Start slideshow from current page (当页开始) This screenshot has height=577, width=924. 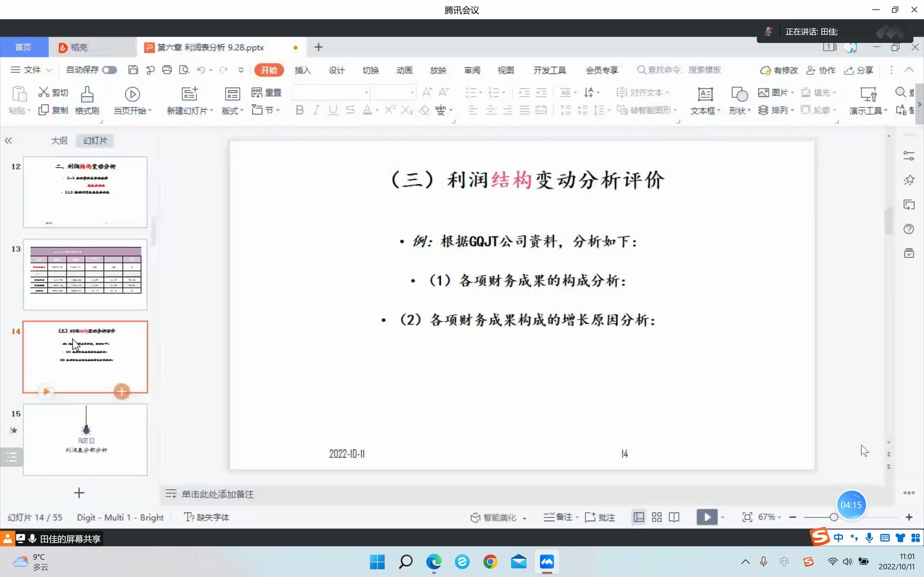click(x=132, y=100)
